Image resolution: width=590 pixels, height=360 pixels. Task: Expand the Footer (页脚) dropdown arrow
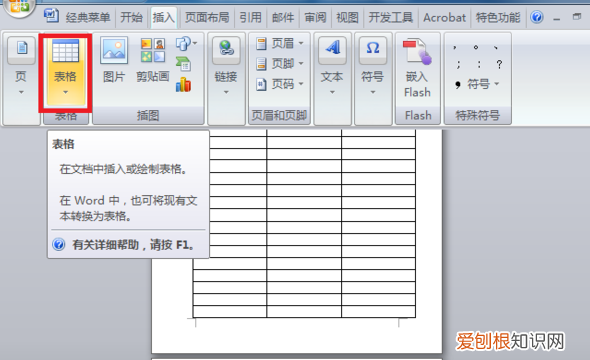301,64
